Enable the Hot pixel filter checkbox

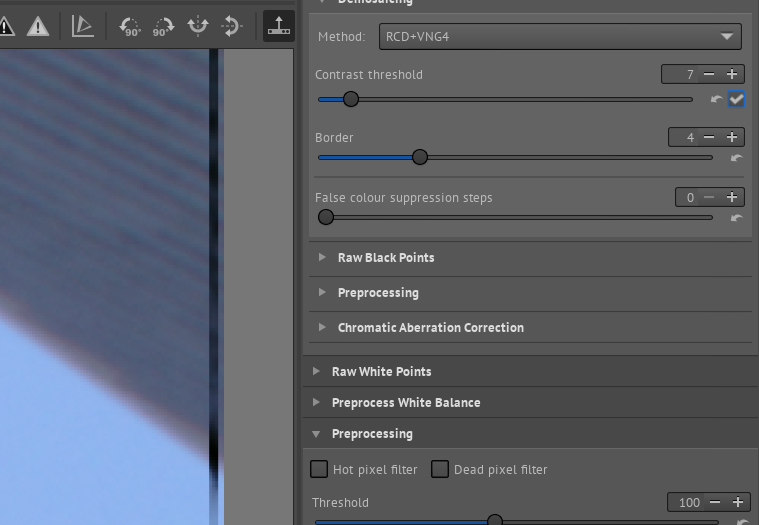[x=319, y=469]
